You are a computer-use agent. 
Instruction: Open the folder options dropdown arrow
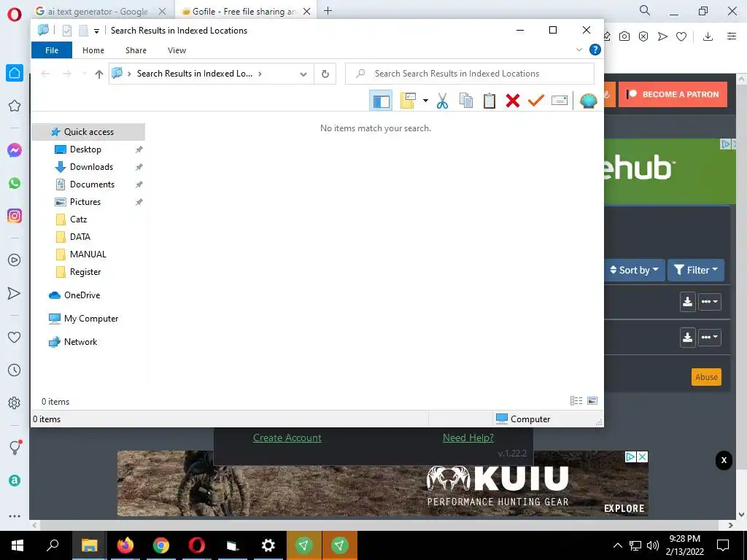click(x=425, y=101)
